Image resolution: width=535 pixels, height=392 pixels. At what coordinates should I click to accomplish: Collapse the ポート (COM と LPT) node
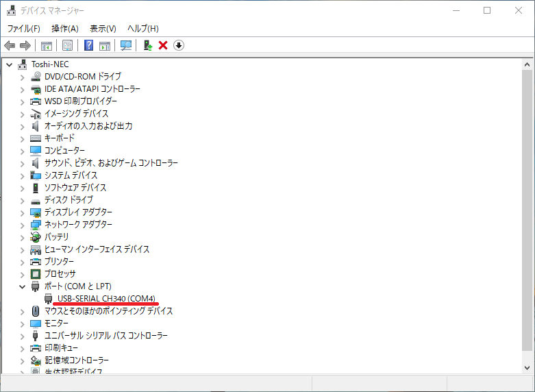click(x=22, y=287)
